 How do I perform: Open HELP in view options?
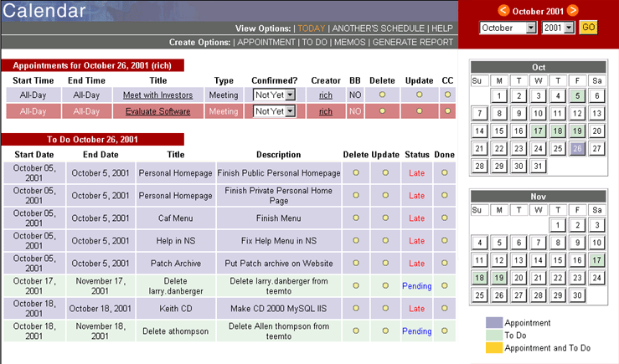pyautogui.click(x=441, y=28)
